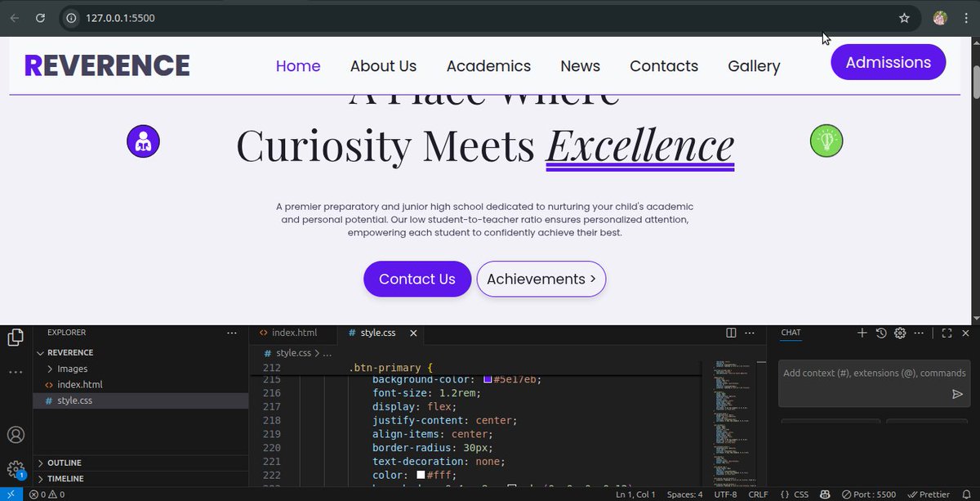The width and height of the screenshot is (980, 501).
Task: Click the browser address bar URL
Action: (120, 18)
